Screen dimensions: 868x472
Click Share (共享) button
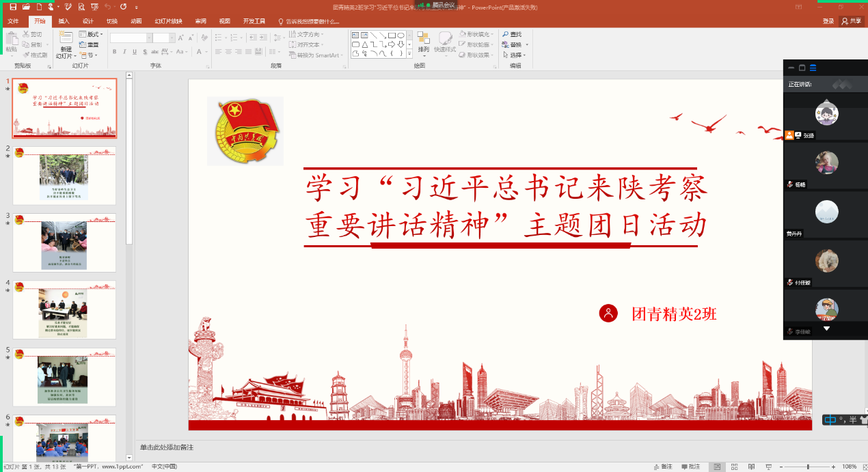[x=852, y=21]
